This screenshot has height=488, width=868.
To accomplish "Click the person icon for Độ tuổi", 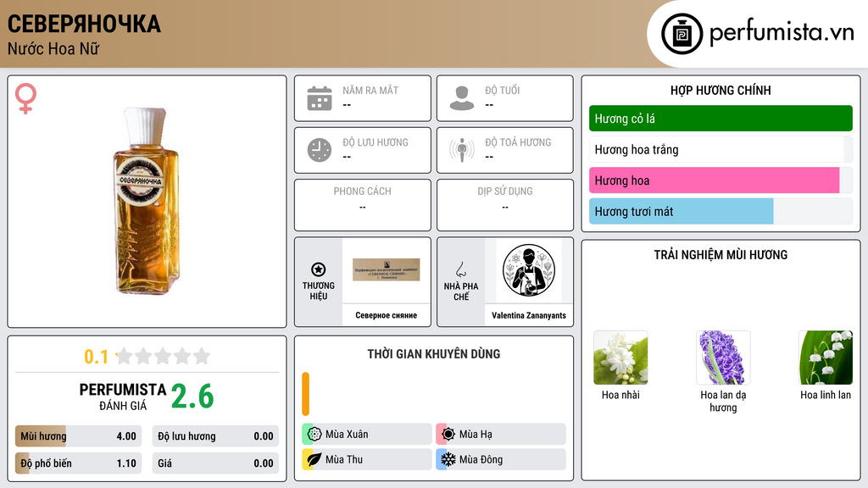I will pyautogui.click(x=462, y=98).
